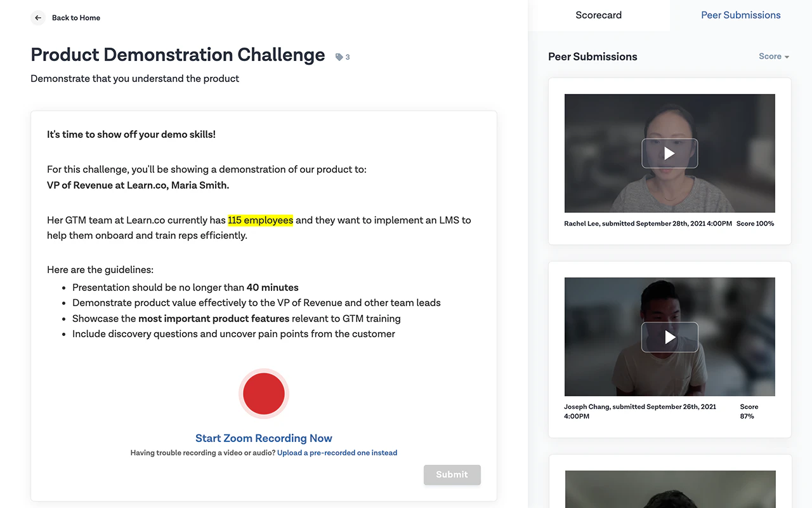Go Back to Home

click(x=76, y=18)
